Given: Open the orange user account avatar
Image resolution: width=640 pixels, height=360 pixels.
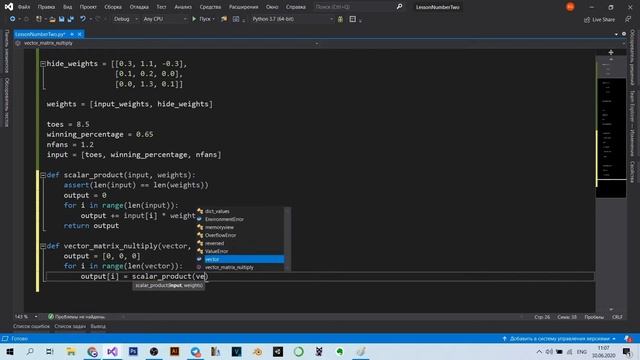Looking at the screenshot, I should point(570,7).
